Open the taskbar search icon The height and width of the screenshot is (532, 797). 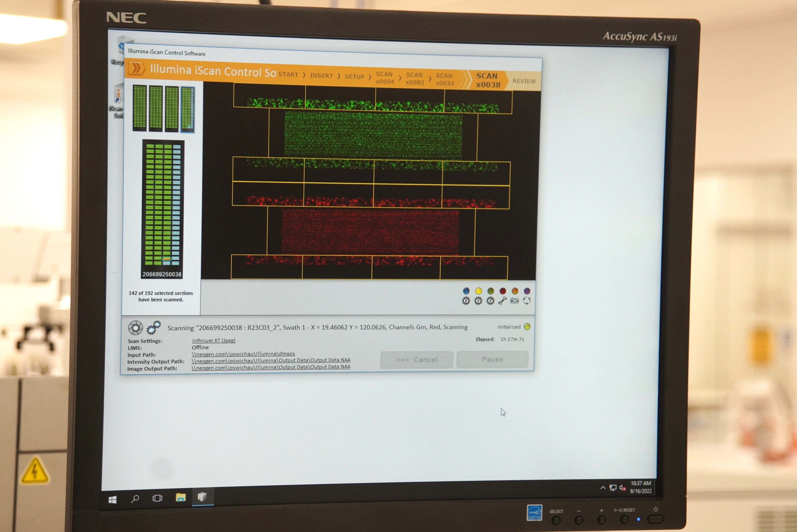135,499
